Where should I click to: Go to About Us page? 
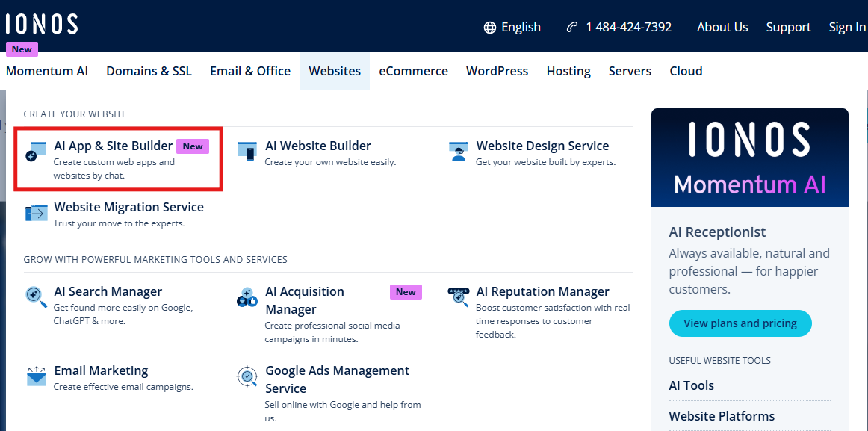[x=722, y=28]
